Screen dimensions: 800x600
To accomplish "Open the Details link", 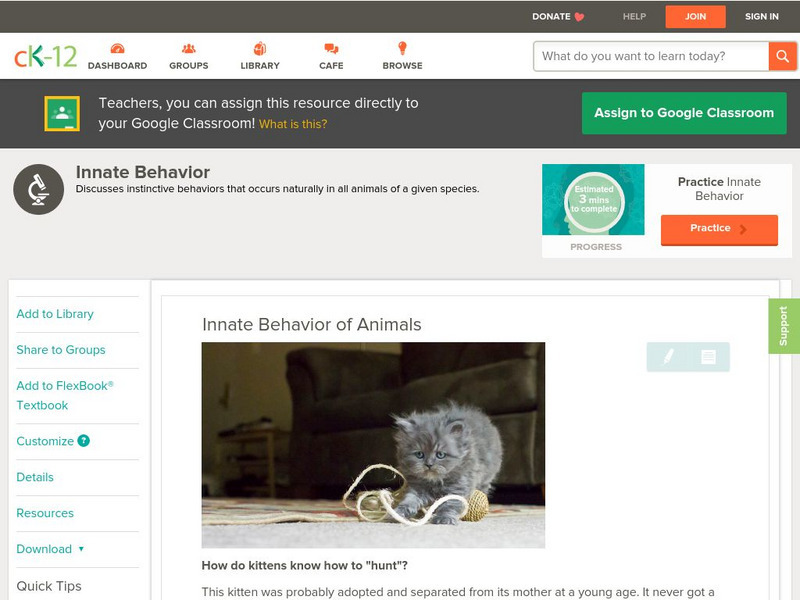I will point(35,477).
